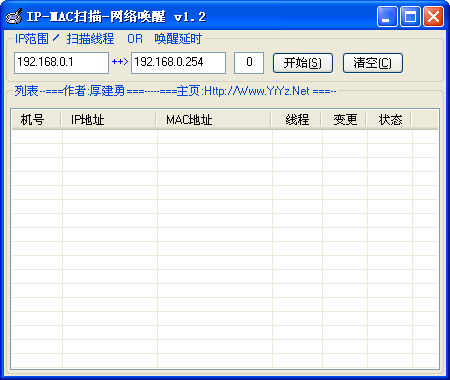Minimize the IP-MAC scanner window

387,16
